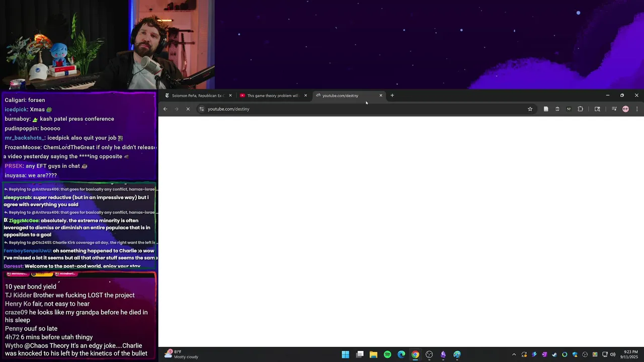Screen dimensions: 644x362
Task: Click the Penny message "ouuf so late"
Action: tap(31, 329)
